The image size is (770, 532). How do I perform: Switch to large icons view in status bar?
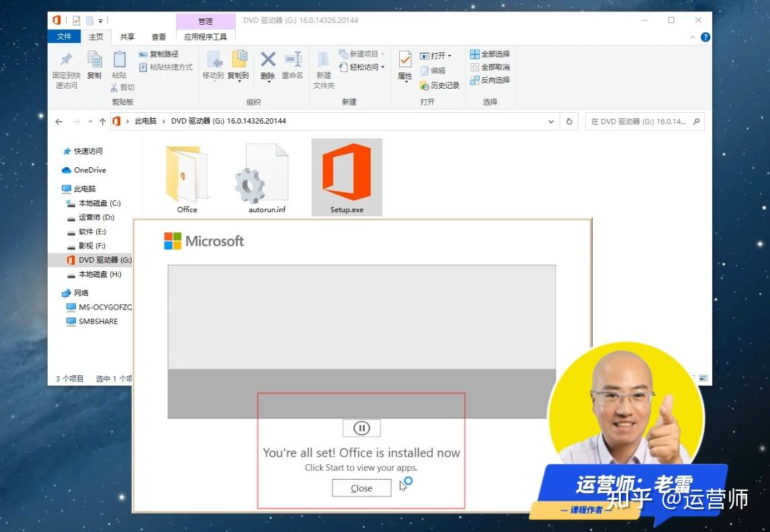click(x=703, y=378)
